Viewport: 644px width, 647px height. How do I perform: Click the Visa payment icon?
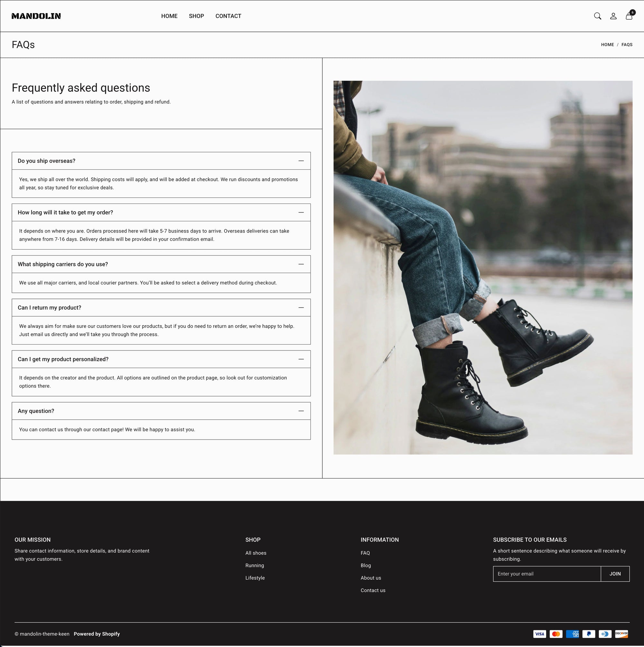click(x=540, y=633)
